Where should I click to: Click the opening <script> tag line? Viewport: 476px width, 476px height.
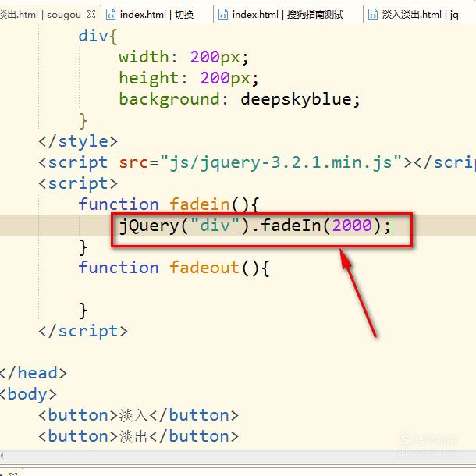[78, 183]
